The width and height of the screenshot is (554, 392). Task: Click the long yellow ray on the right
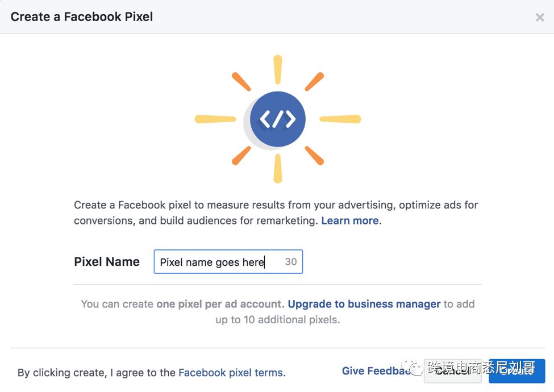point(341,120)
